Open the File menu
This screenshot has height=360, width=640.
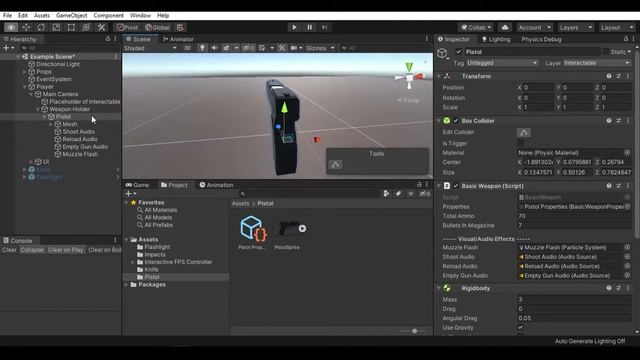click(7, 16)
